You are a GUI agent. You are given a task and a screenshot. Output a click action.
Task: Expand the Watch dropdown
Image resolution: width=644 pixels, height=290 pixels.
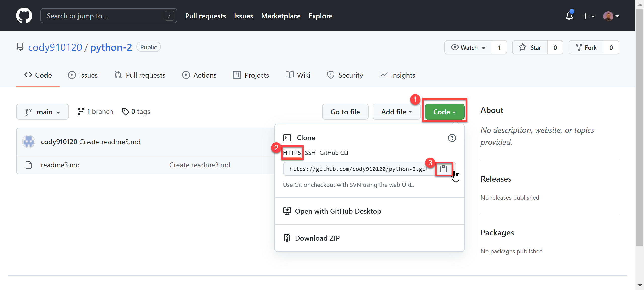pos(468,47)
